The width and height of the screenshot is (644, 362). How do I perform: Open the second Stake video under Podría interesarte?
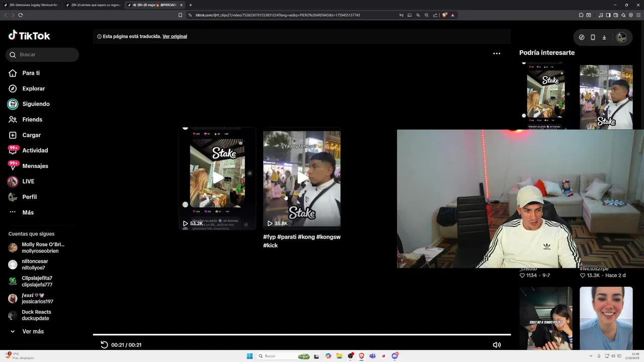point(606,97)
